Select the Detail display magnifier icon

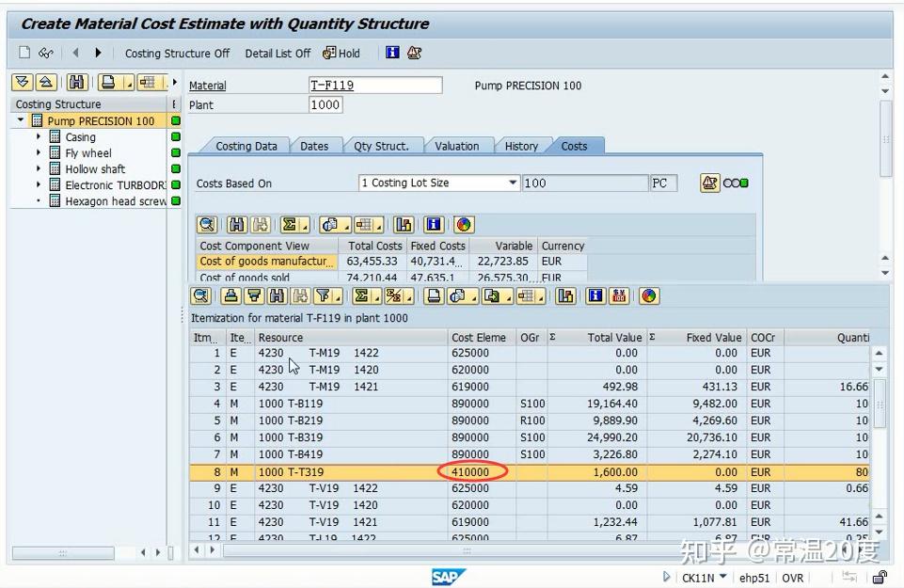pyautogui.click(x=201, y=295)
